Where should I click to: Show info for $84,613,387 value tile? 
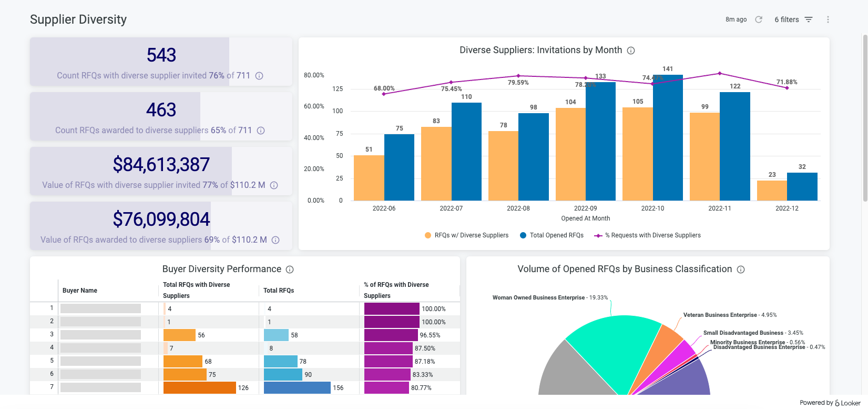tap(274, 185)
